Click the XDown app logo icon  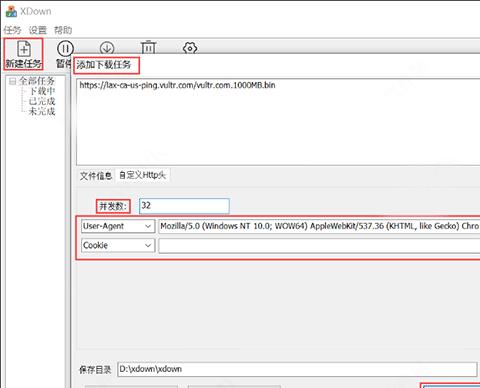click(11, 11)
